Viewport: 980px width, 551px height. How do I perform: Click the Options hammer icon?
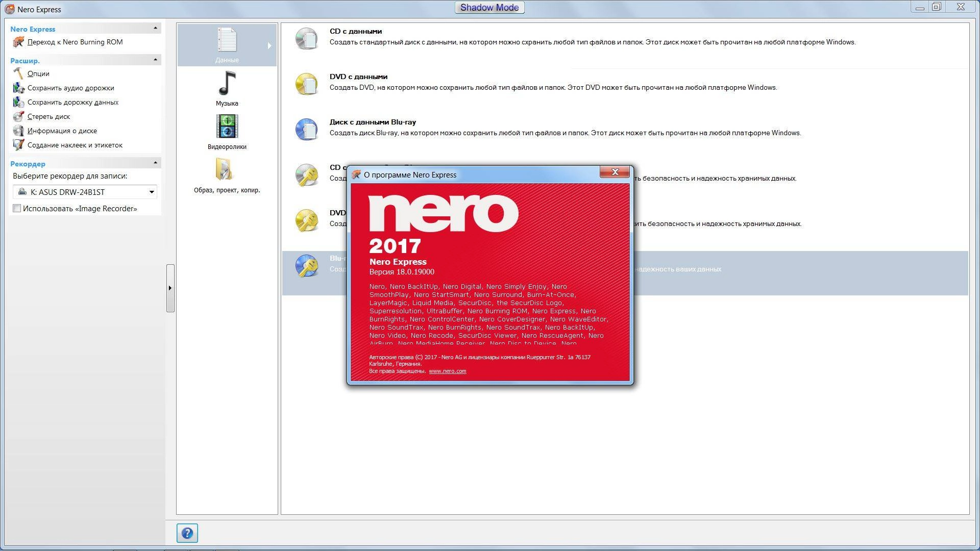18,73
